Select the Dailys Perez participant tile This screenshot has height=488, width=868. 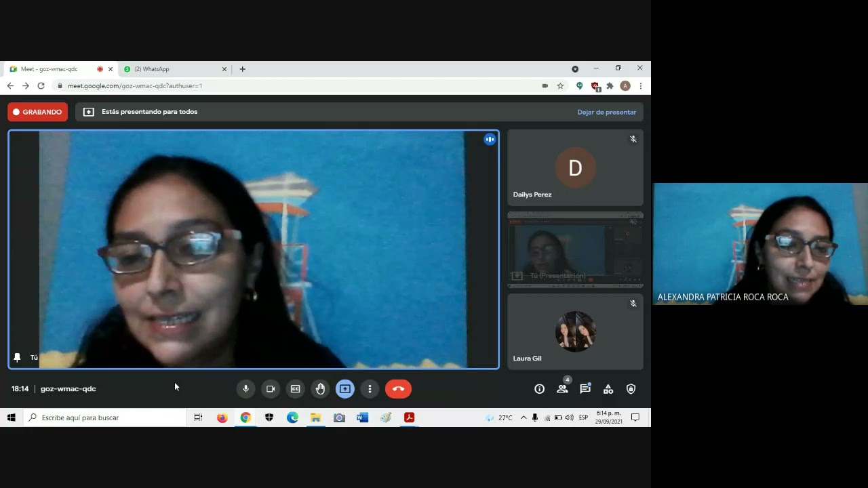(x=575, y=168)
